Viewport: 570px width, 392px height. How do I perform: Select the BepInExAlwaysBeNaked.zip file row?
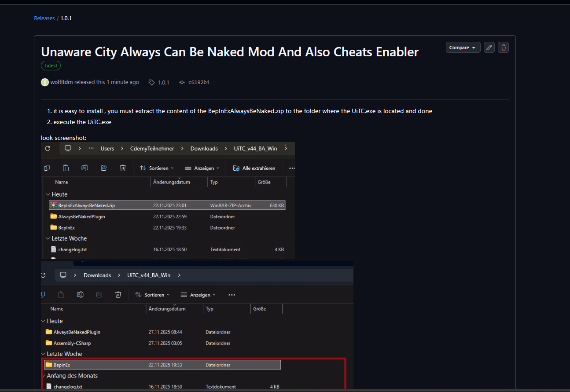[x=167, y=205]
